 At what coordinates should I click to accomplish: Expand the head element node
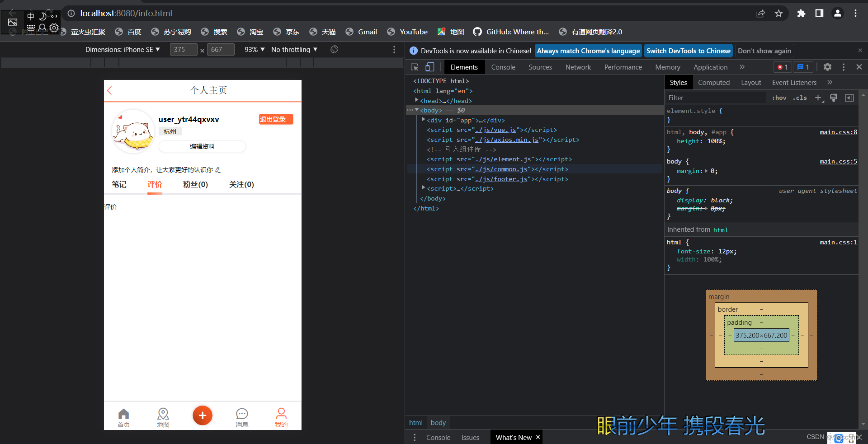coord(416,100)
